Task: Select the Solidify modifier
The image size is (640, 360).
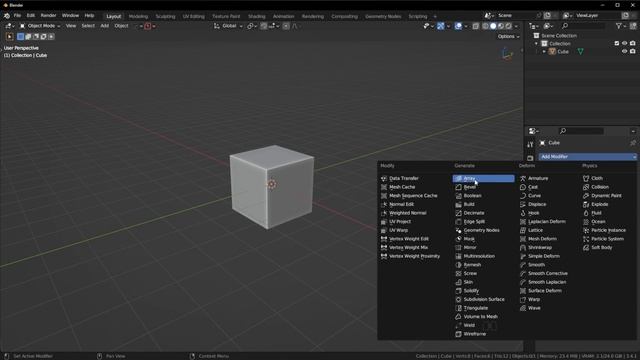Action: [x=483, y=291]
